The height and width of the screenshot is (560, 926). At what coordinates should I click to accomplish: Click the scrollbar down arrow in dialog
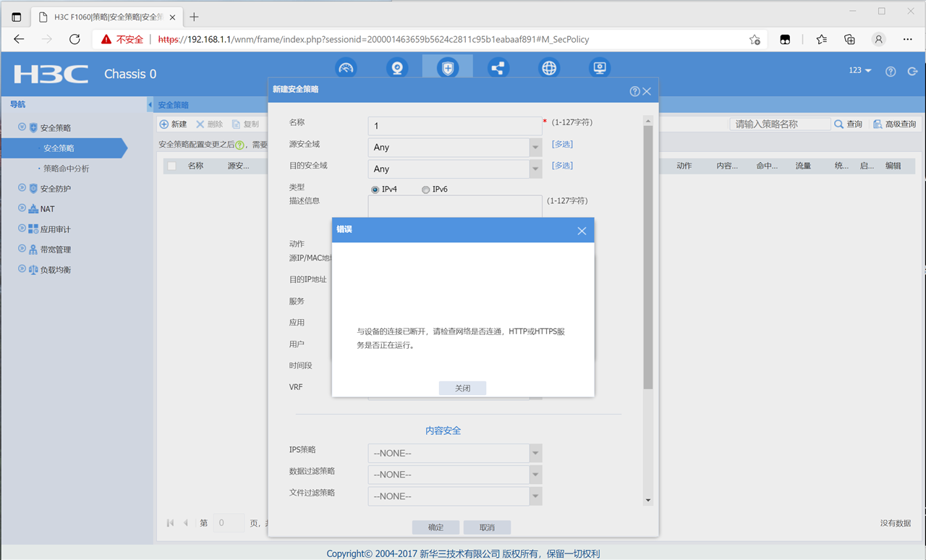pos(648,500)
